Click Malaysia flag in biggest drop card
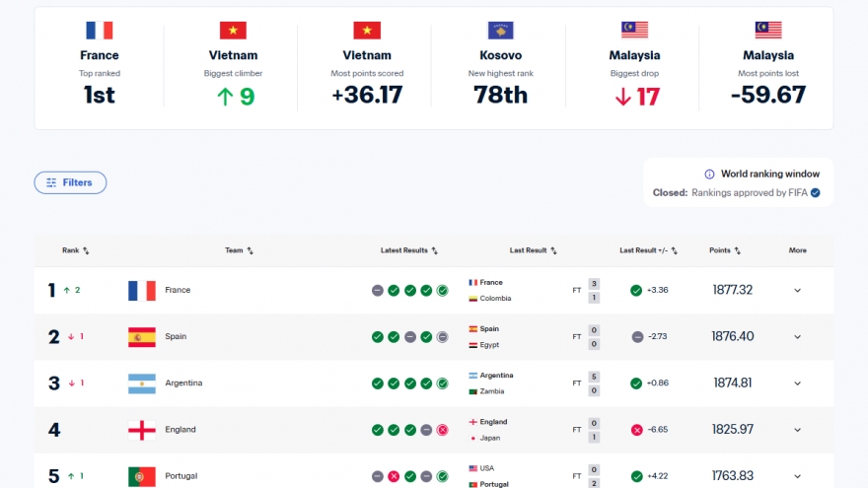868x488 pixels. click(x=634, y=31)
